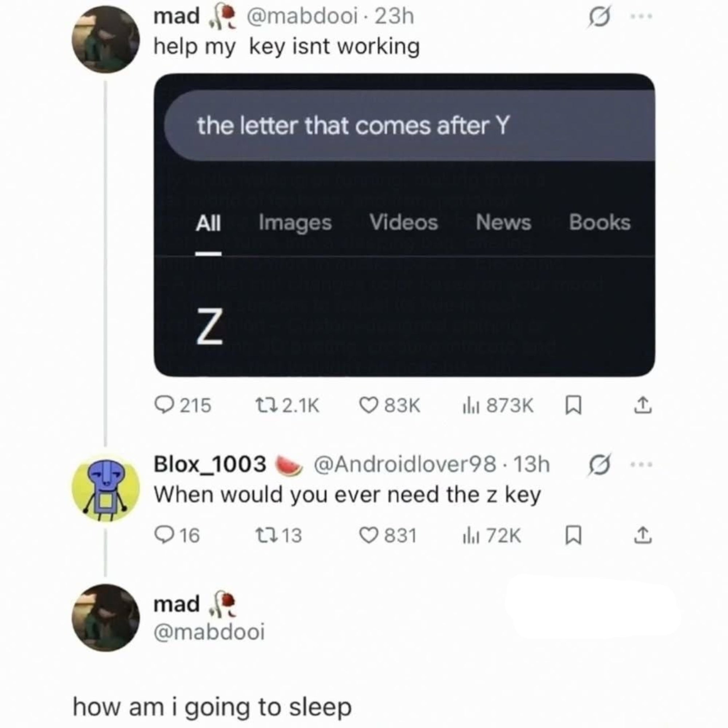728x728 pixels.
Task: Repost Blox_1003's reply with 13 reposts
Action: [278, 535]
